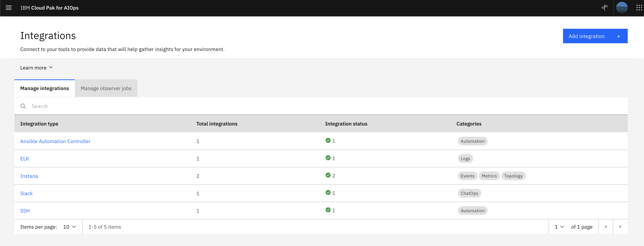Open the hamburger navigation menu
The height and width of the screenshot is (246, 644).
8,8
